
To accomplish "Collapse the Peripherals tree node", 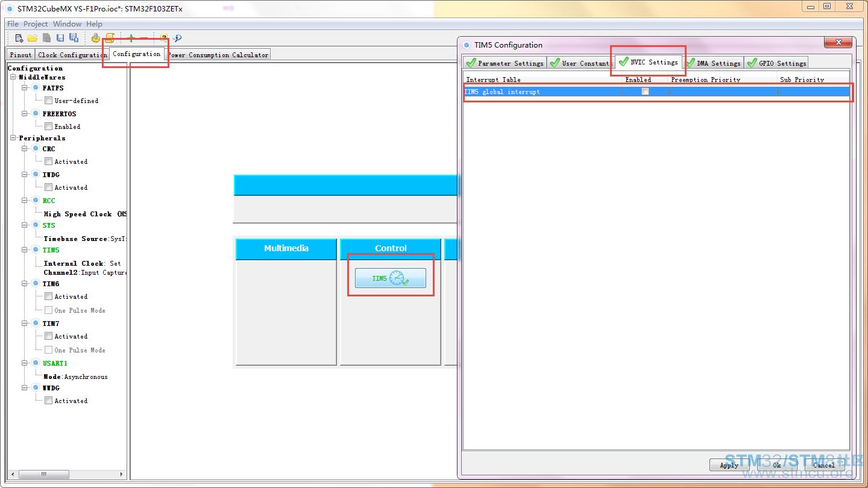I will 14,138.
